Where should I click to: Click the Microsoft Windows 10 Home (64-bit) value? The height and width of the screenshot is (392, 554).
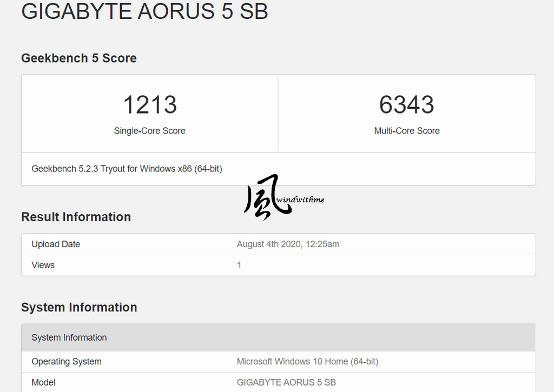(x=307, y=362)
